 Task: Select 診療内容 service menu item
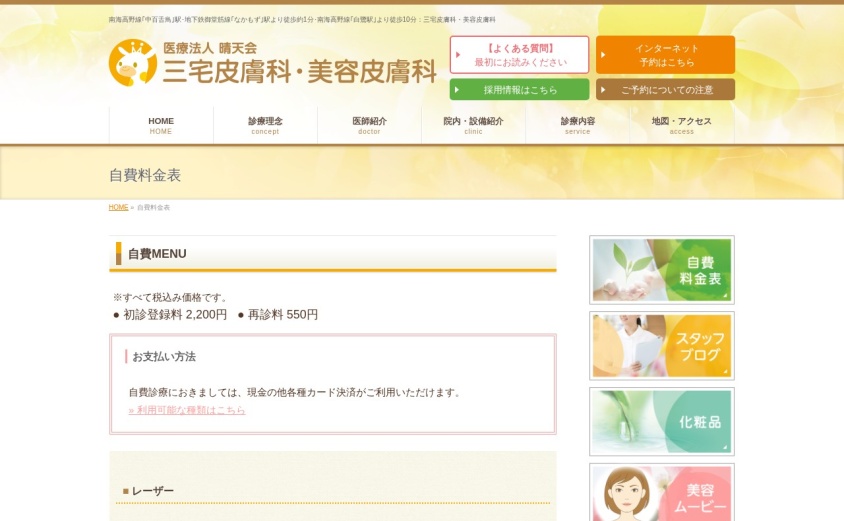tap(578, 125)
